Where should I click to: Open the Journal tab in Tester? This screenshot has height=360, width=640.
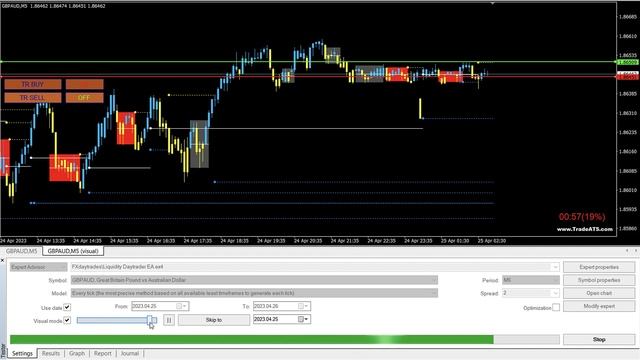click(x=130, y=353)
